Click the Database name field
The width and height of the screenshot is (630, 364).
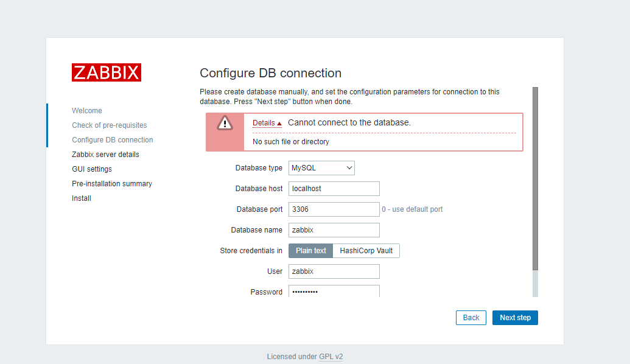(334, 230)
